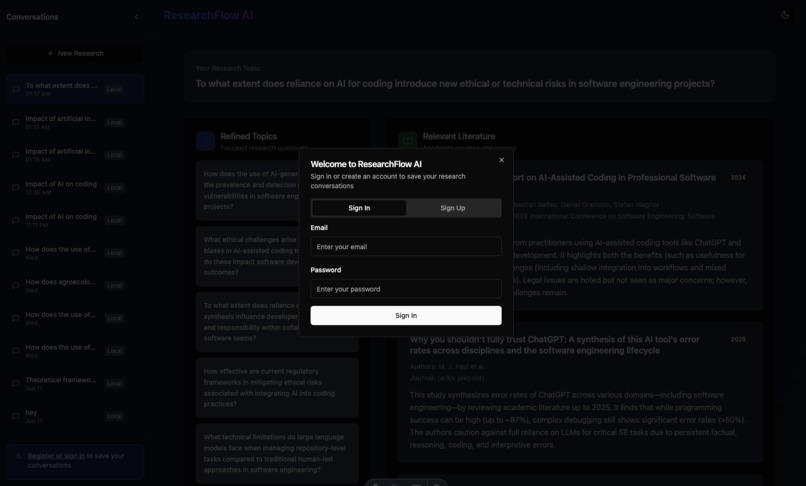Click the 2025 year label on the ChatGPT paper

click(738, 340)
